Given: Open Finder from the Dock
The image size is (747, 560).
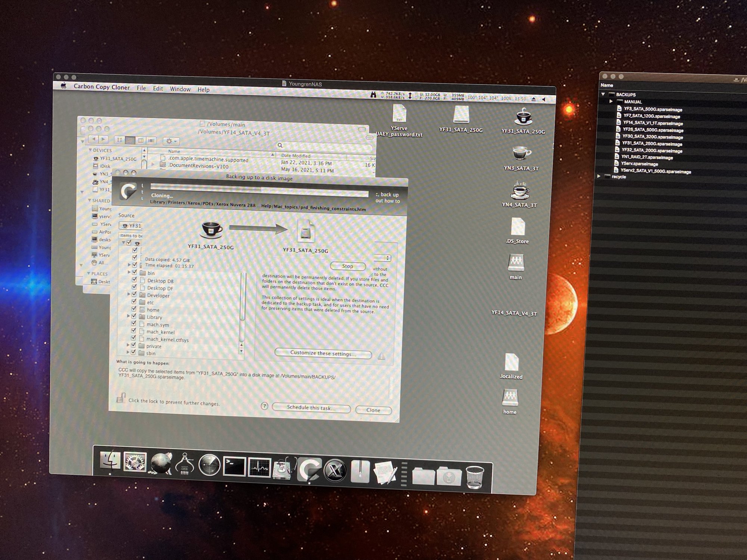Looking at the screenshot, I should coord(110,461).
